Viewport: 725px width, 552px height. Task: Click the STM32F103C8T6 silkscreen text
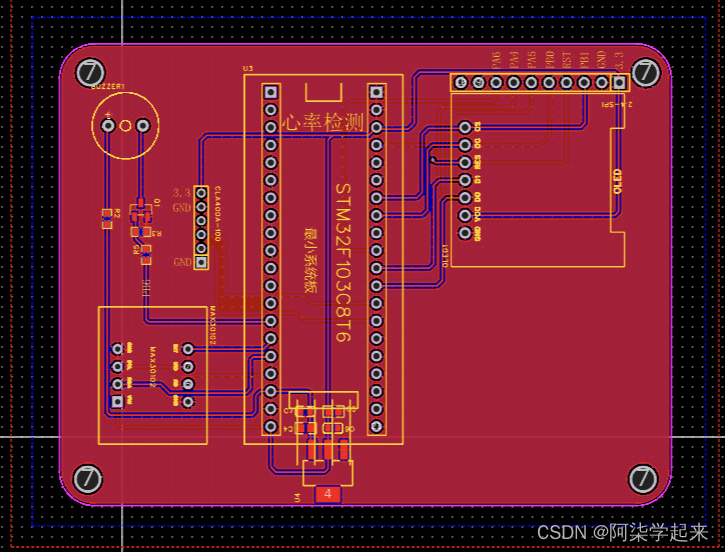click(343, 262)
